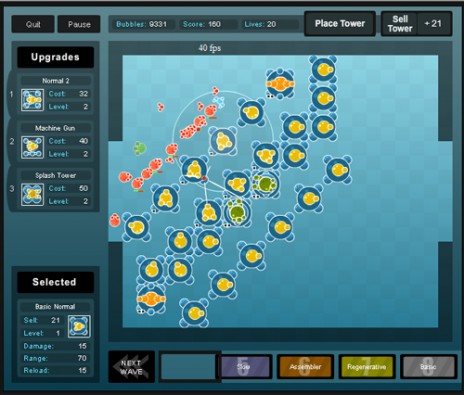This screenshot has height=395, width=464.
Task: Send the Next Wave early
Action: [x=131, y=367]
